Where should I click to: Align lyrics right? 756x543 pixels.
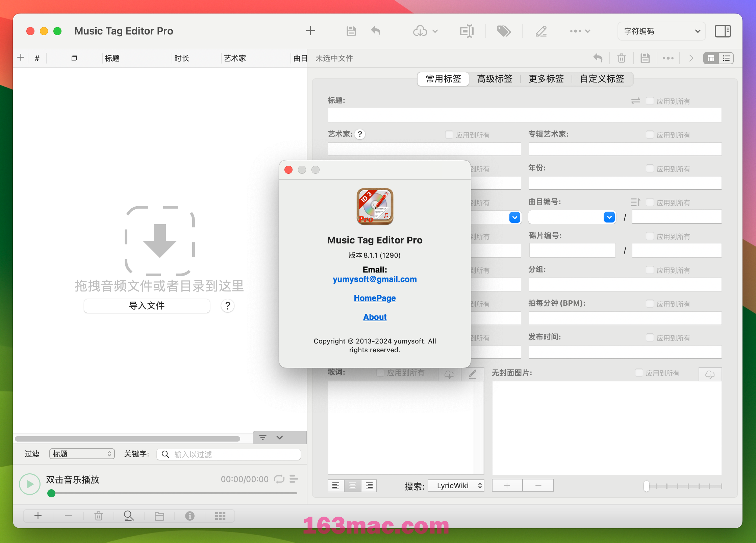pyautogui.click(x=369, y=486)
